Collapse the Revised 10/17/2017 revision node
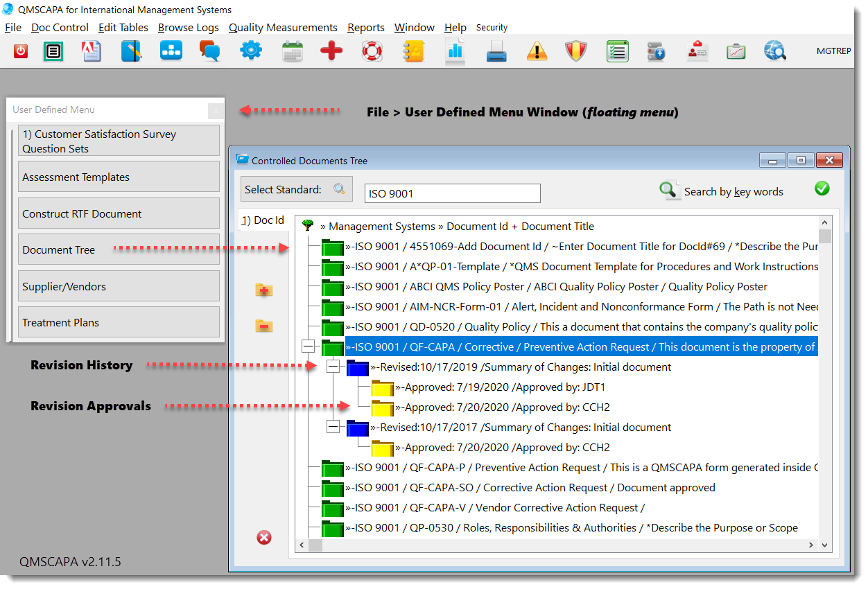868x589 pixels. 333,427
